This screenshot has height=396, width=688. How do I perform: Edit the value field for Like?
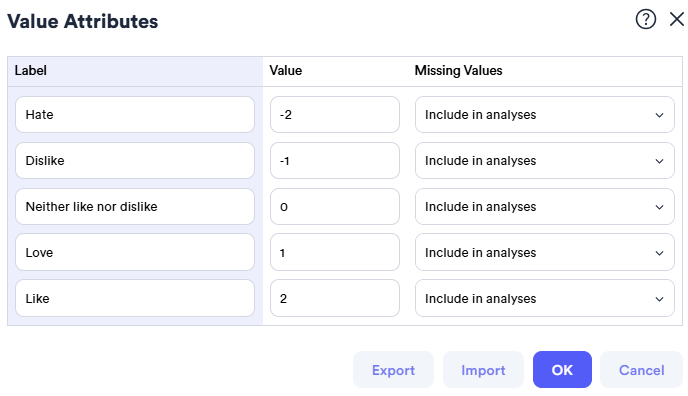(x=335, y=298)
